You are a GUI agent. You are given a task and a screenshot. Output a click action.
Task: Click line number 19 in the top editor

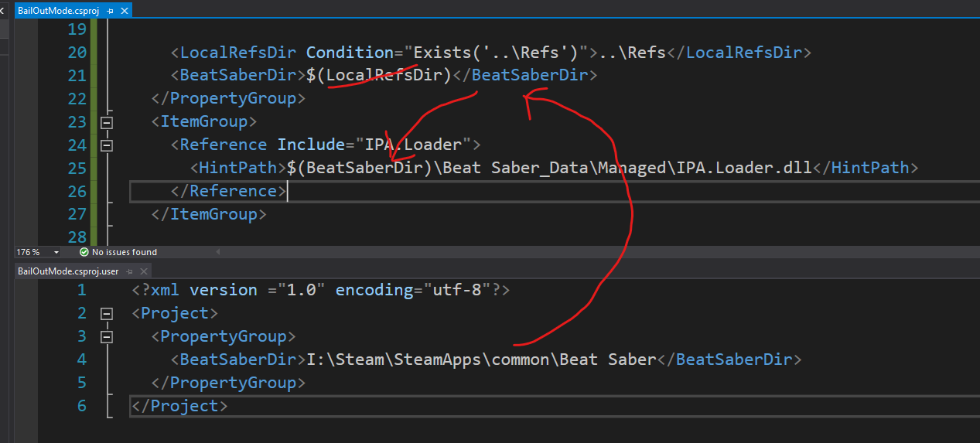pos(77,29)
